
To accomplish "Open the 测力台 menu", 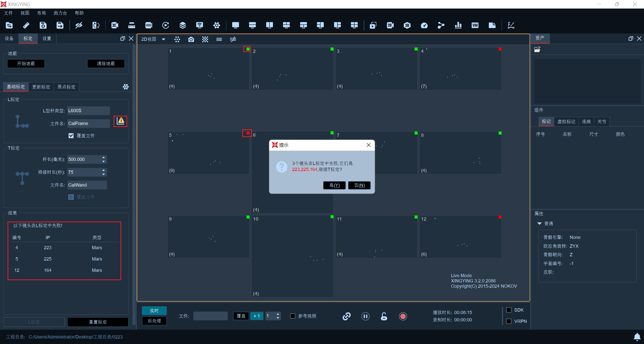I will coord(60,13).
